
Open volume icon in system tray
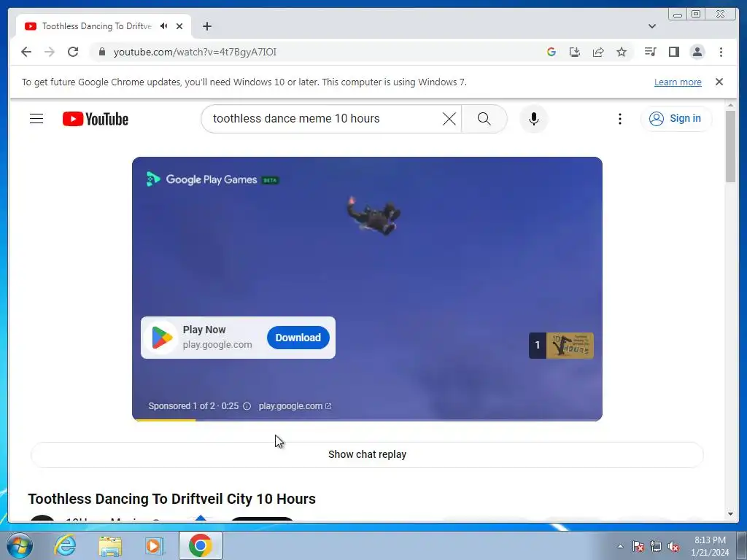pos(673,546)
